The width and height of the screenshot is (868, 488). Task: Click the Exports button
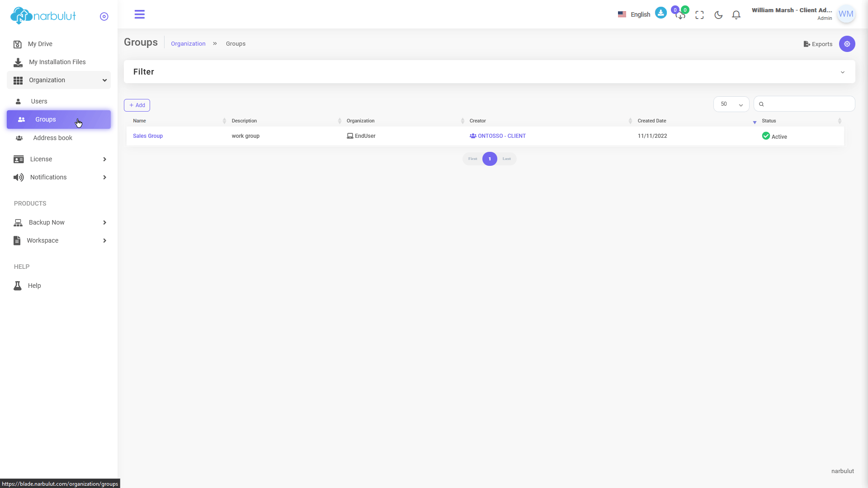[818, 44]
